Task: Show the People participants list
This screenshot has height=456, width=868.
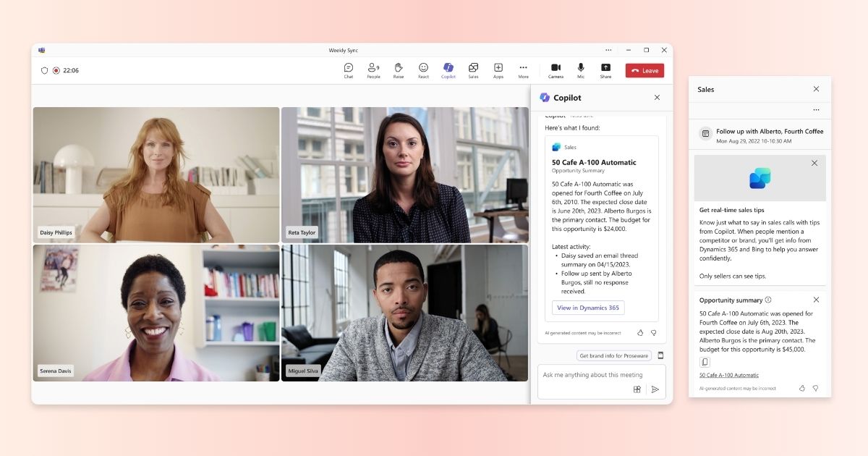Action: pos(373,70)
